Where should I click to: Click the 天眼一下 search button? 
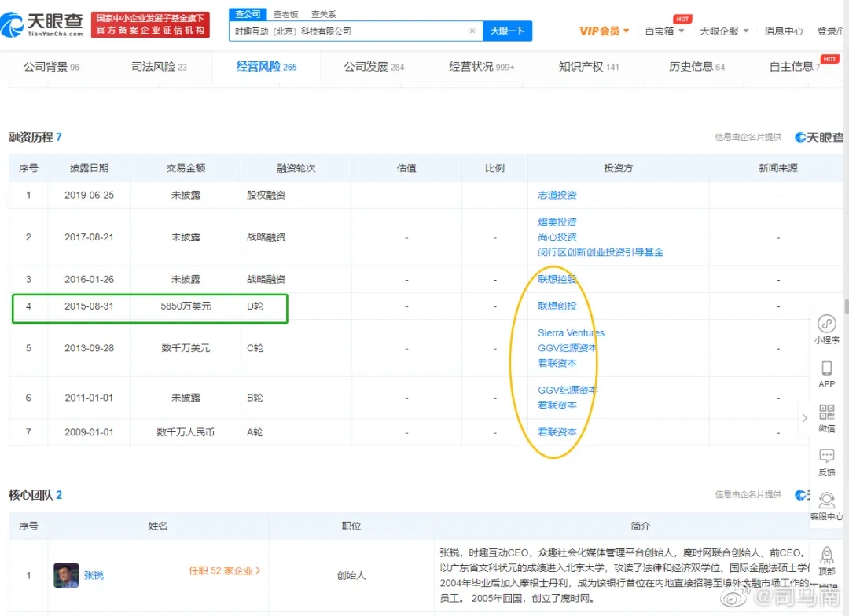click(x=507, y=31)
